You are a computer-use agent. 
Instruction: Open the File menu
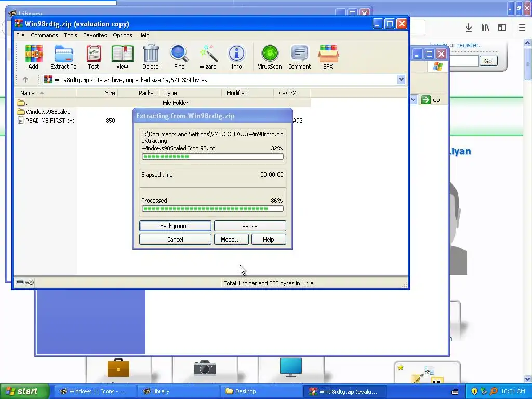click(x=20, y=35)
